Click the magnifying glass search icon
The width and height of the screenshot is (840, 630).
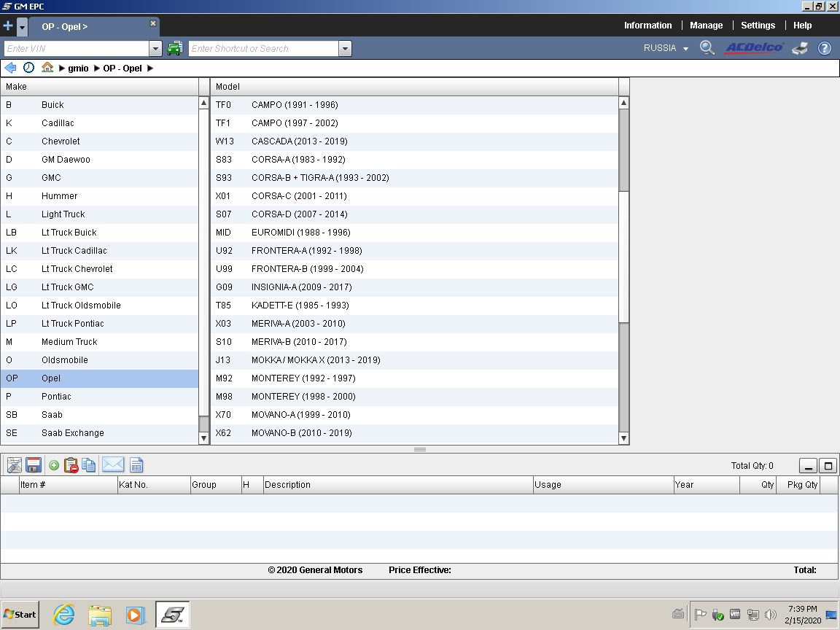(x=707, y=47)
